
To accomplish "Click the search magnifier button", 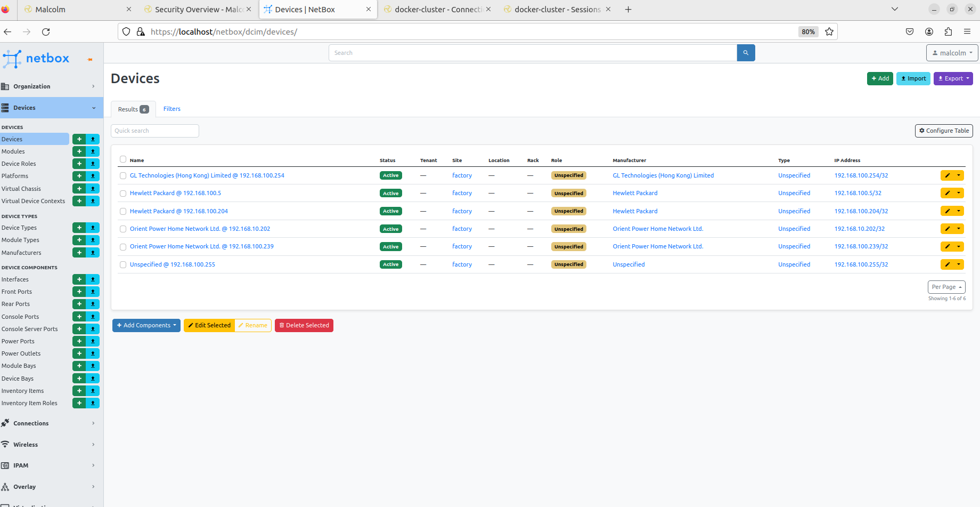I will pos(746,53).
